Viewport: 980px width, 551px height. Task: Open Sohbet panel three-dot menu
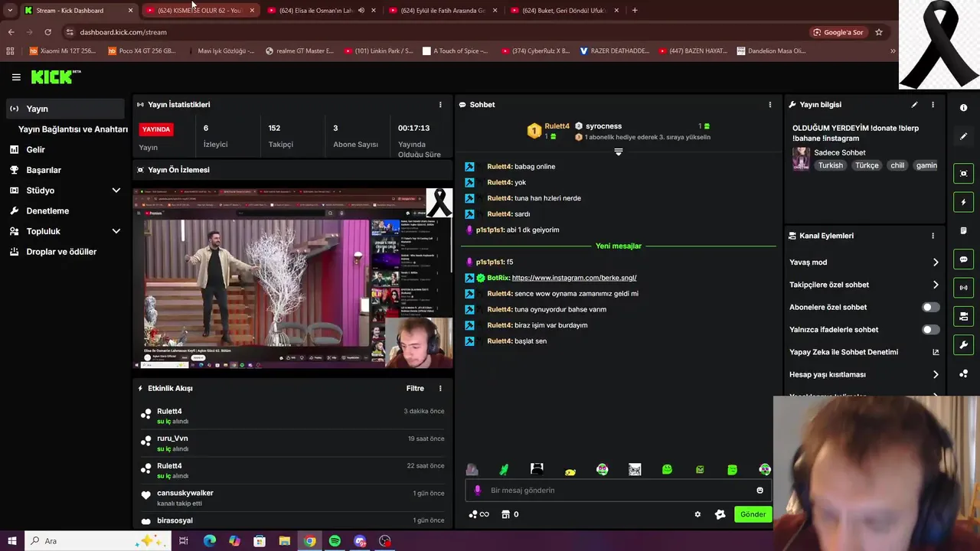[770, 105]
